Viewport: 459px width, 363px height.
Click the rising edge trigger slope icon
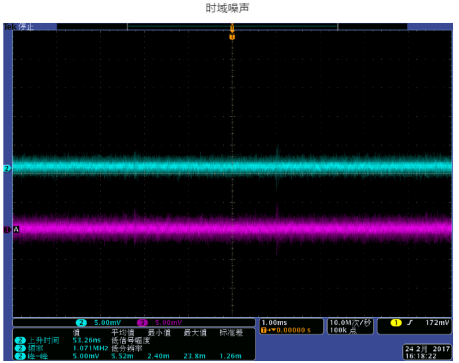coord(410,322)
